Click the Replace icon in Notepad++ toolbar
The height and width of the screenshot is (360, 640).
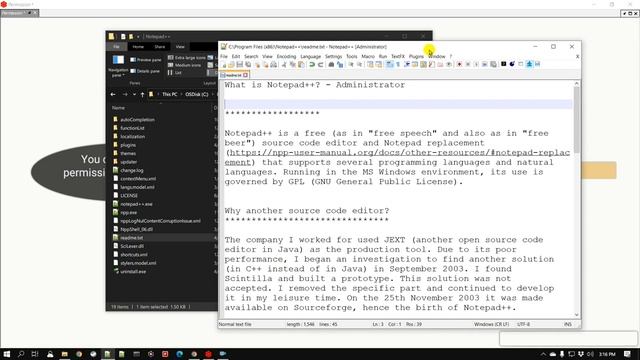[x=340, y=64]
